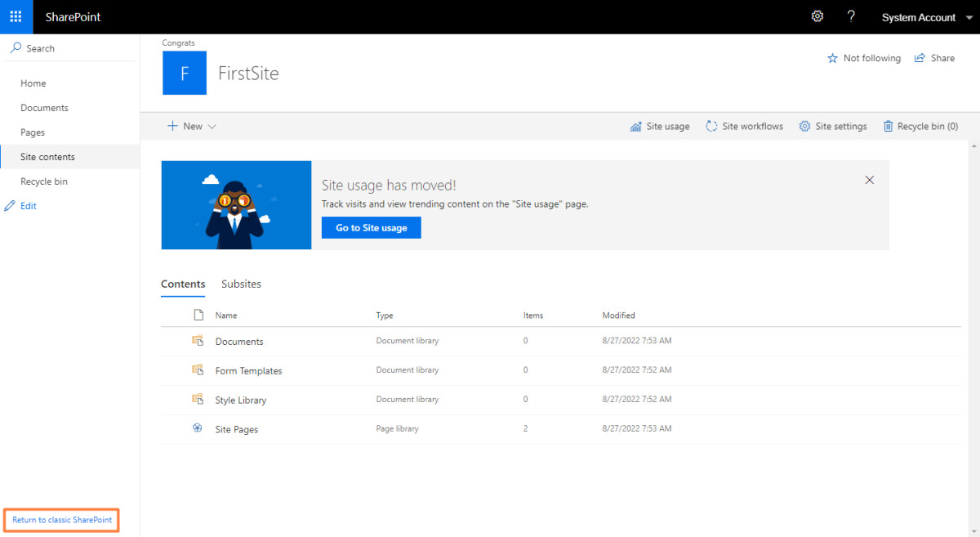Click the Documents library icon
This screenshot has width=980, height=537.
point(198,340)
